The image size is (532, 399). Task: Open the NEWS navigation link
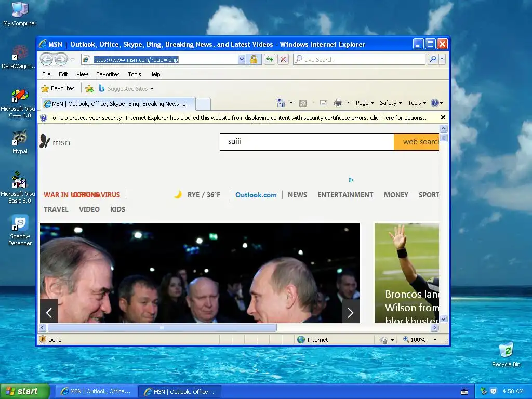(x=297, y=195)
